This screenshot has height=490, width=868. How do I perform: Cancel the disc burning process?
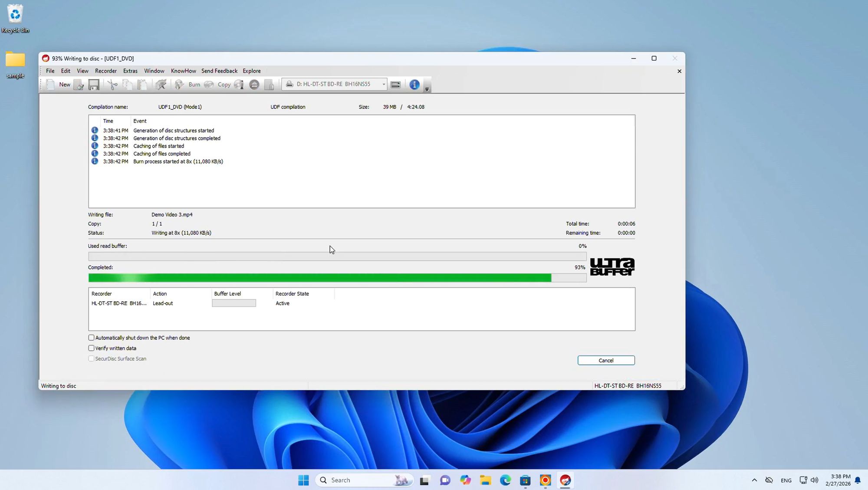click(606, 360)
